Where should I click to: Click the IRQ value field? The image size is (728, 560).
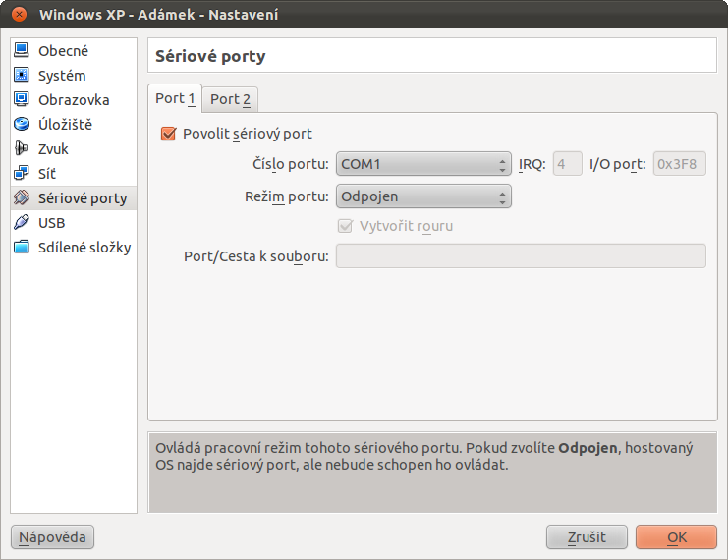coord(567,164)
